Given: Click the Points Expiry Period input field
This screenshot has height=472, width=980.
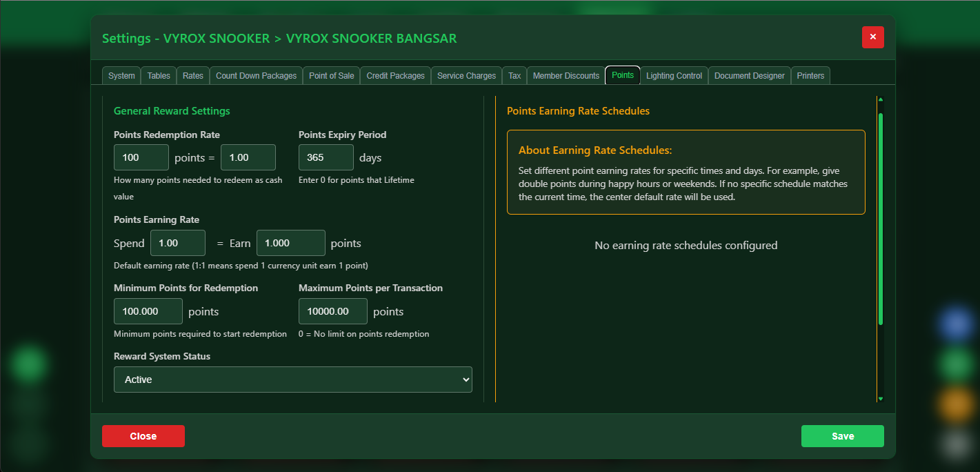Looking at the screenshot, I should [x=326, y=157].
